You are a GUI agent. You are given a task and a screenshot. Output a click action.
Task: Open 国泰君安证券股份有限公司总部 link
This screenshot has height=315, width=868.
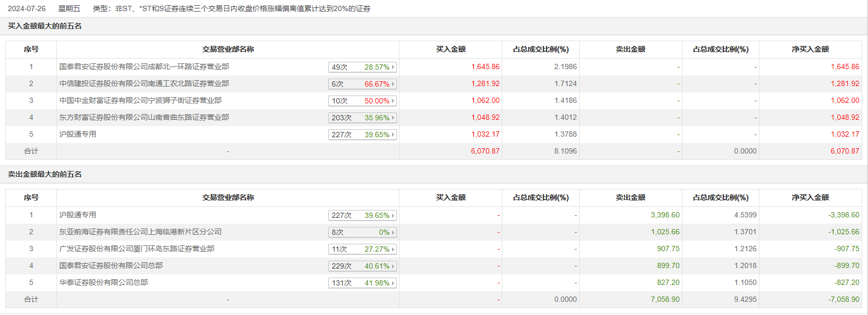[x=111, y=265]
